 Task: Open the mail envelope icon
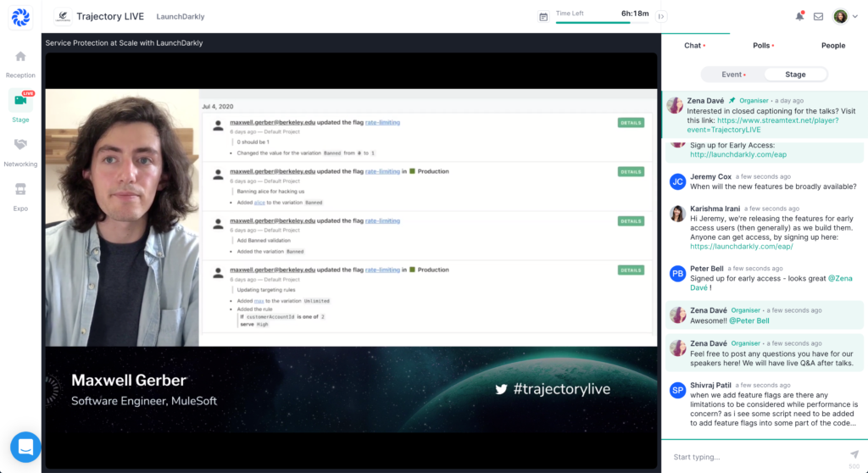[x=818, y=16]
